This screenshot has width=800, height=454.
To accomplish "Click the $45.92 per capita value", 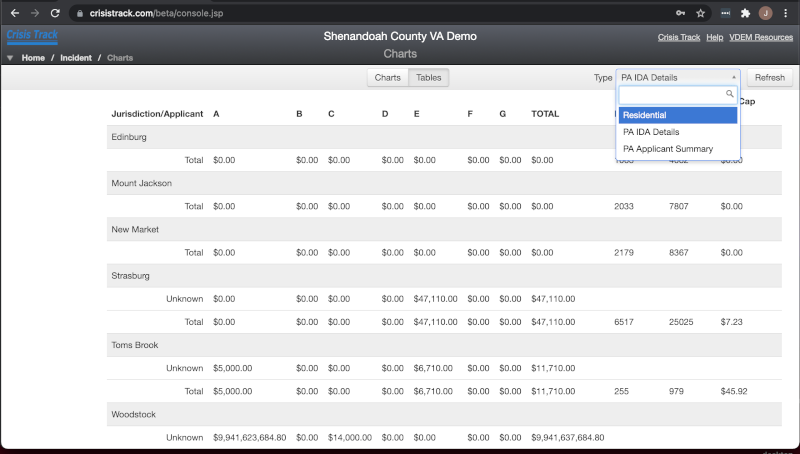I will point(734,391).
